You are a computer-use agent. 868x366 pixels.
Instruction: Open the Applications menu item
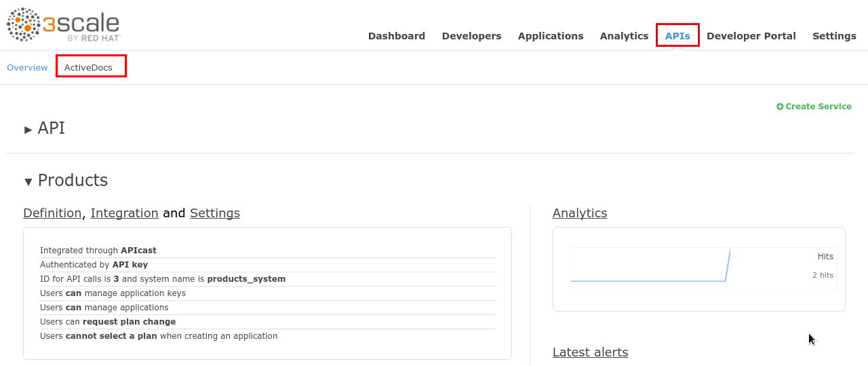click(x=550, y=36)
